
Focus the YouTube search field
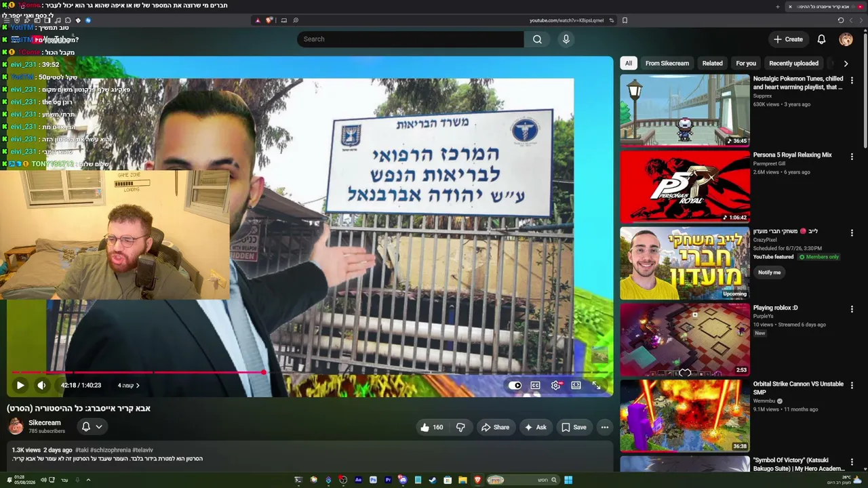click(x=410, y=39)
